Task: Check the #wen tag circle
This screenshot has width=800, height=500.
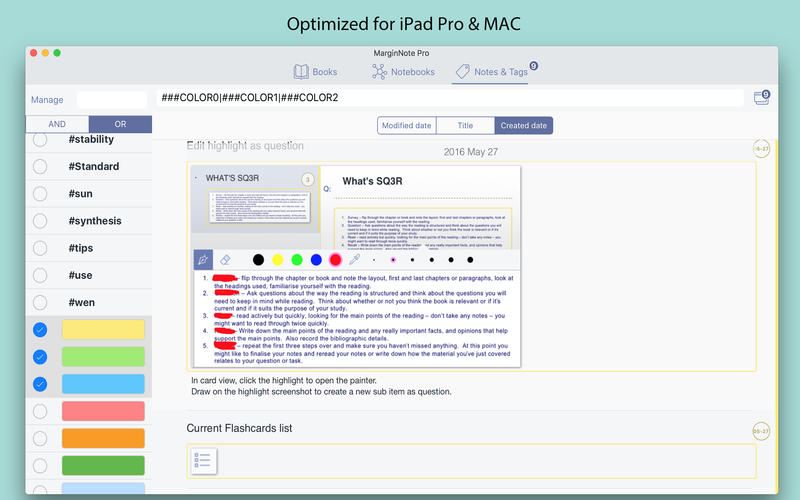Action: 40,303
